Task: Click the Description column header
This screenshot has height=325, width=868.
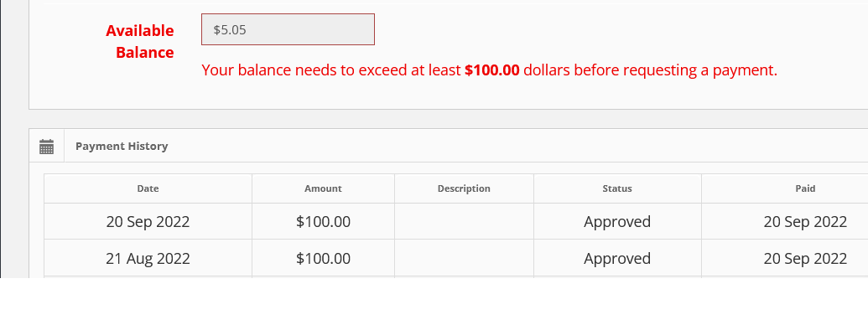Action: pyautogui.click(x=464, y=188)
